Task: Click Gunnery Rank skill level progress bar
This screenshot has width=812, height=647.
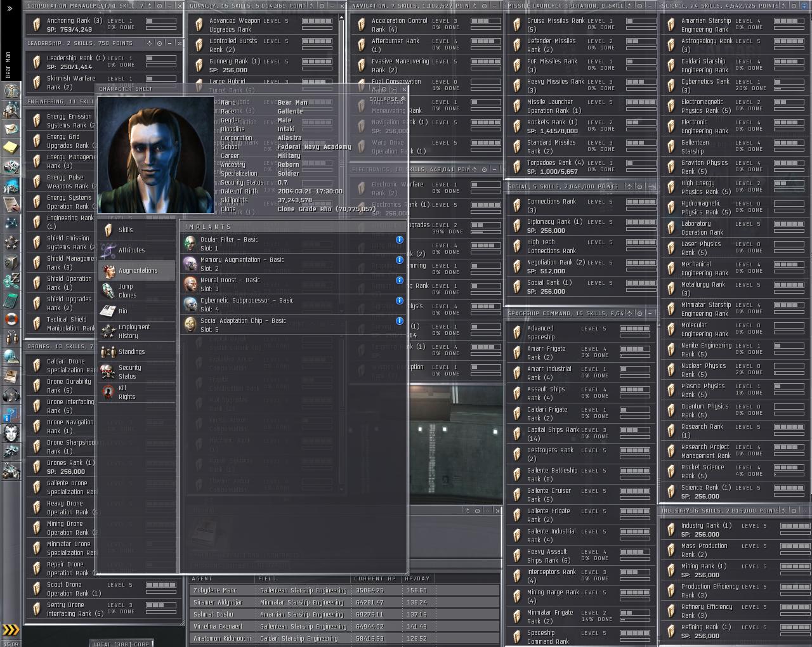Action: coord(317,62)
